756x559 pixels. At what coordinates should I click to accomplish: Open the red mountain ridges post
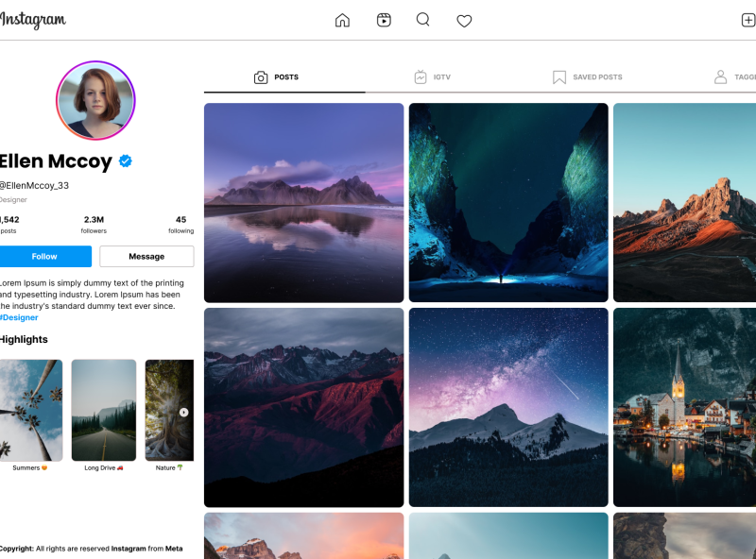[x=303, y=408]
